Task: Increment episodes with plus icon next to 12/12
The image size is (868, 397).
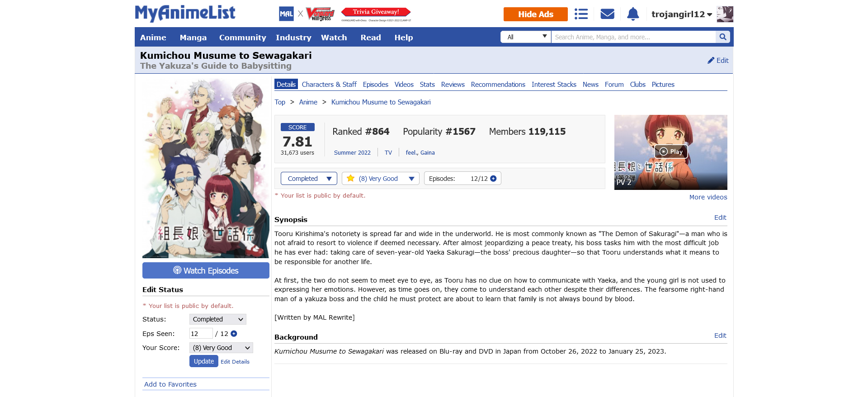Action: (x=493, y=179)
